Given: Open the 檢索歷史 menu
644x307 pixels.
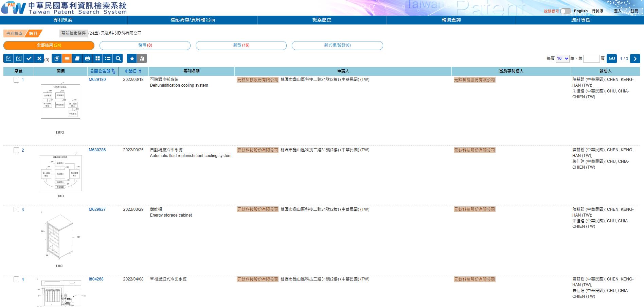Looking at the screenshot, I should click(x=322, y=20).
